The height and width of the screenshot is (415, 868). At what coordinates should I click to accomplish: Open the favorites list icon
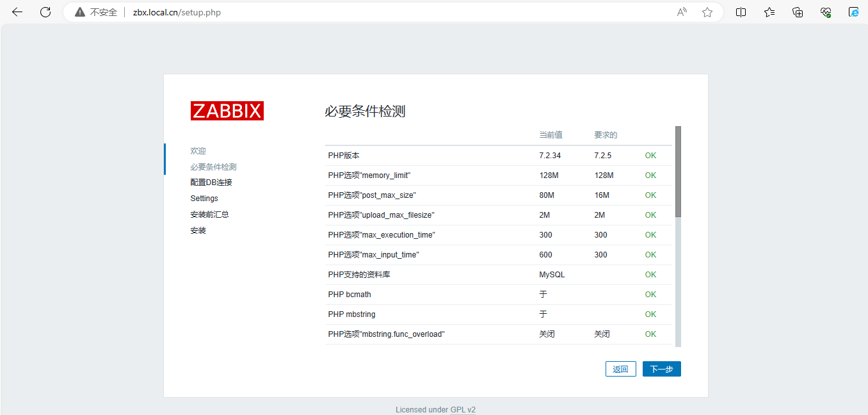(x=769, y=12)
